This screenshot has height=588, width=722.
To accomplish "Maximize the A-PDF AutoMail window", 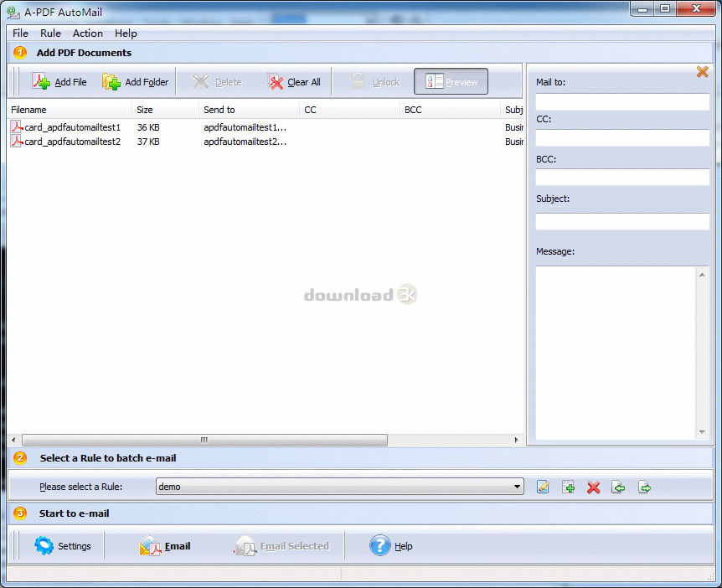I will (x=665, y=8).
